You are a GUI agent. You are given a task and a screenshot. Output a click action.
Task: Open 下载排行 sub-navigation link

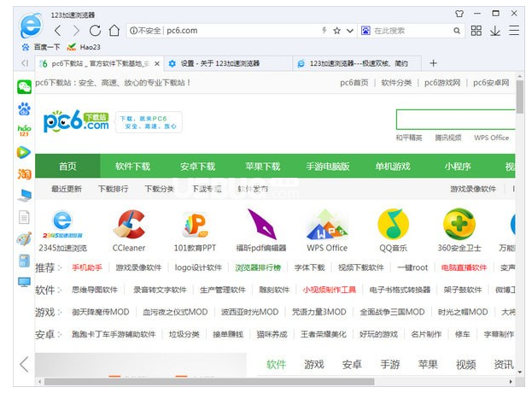114,189
